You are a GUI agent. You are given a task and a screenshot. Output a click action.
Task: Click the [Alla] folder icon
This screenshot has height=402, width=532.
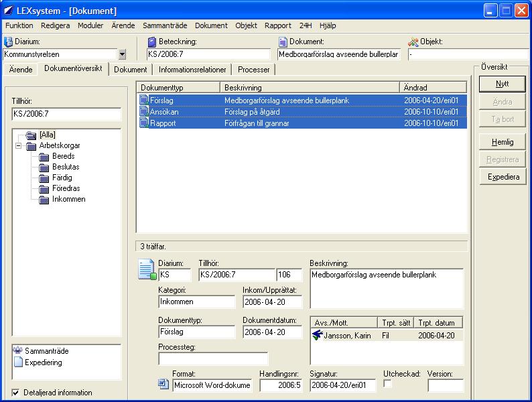coord(31,135)
